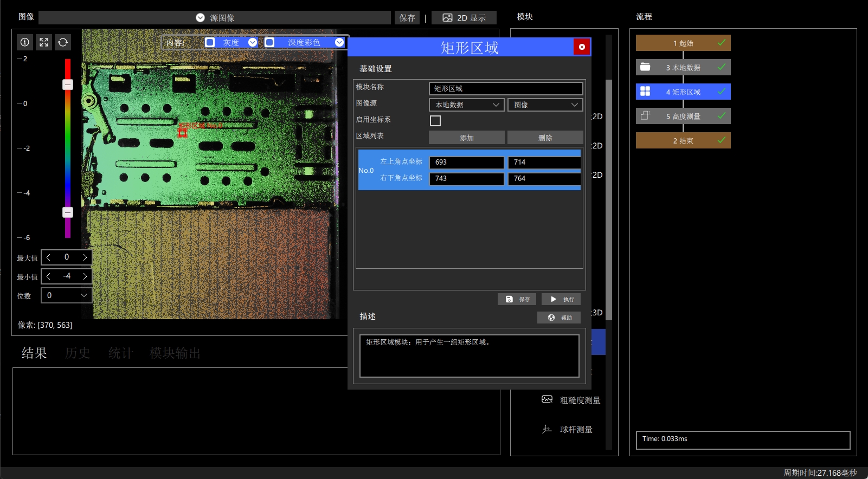868x479 pixels.
Task: Decrease 最大值 with left arrow
Action: [x=48, y=257]
